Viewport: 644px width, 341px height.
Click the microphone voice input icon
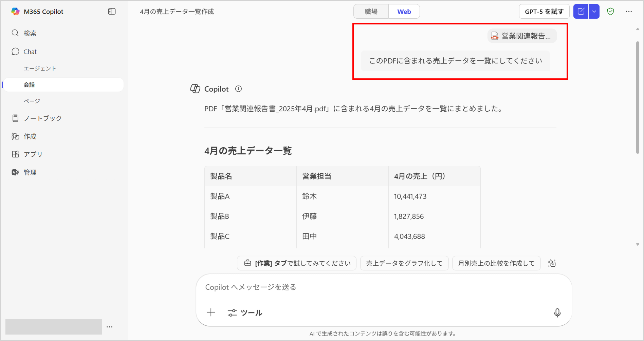tap(557, 312)
